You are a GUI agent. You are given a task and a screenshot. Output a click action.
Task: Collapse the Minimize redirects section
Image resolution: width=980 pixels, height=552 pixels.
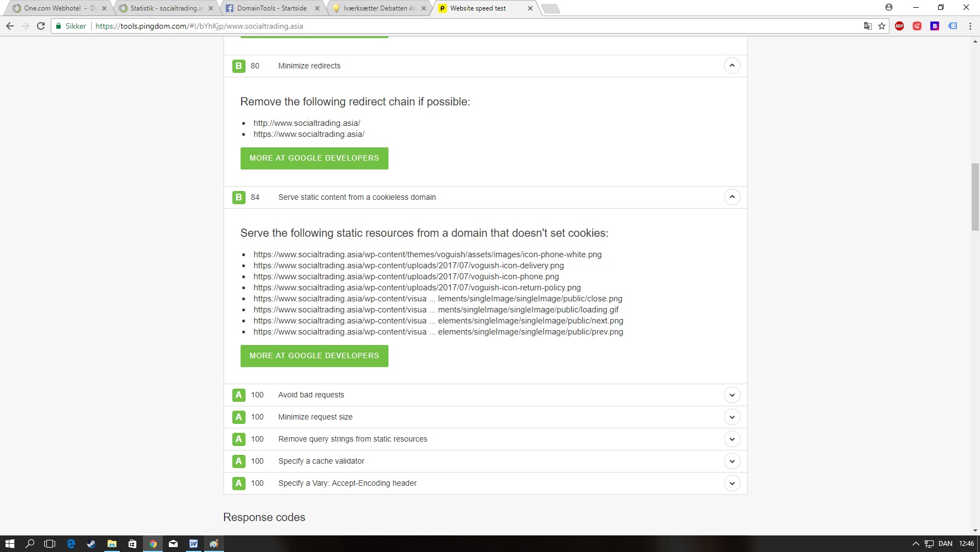[732, 66]
